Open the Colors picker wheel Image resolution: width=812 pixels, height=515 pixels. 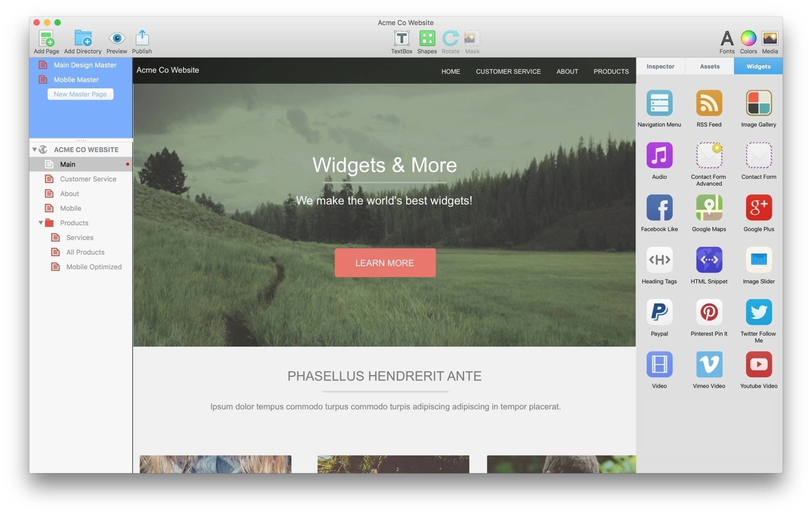pyautogui.click(x=748, y=39)
